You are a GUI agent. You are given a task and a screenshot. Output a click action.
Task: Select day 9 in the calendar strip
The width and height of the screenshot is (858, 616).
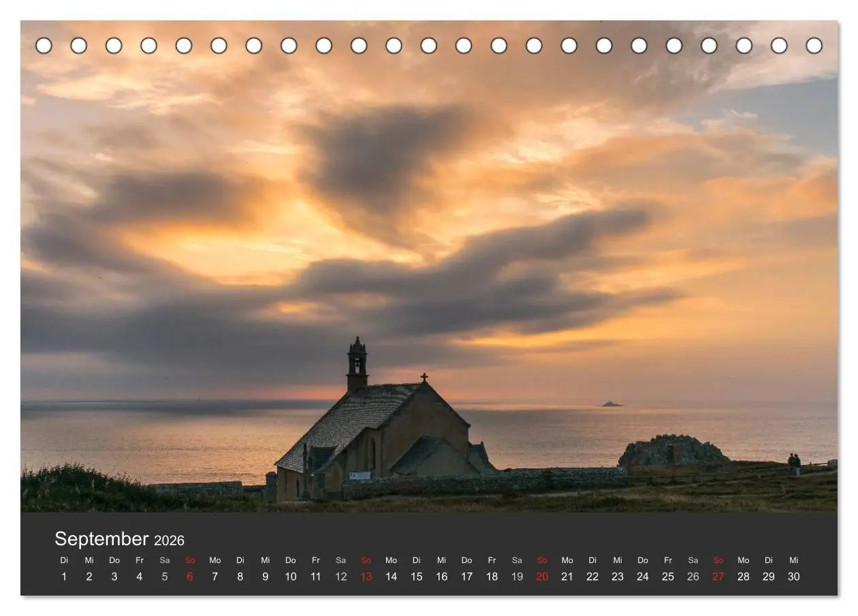tap(266, 577)
